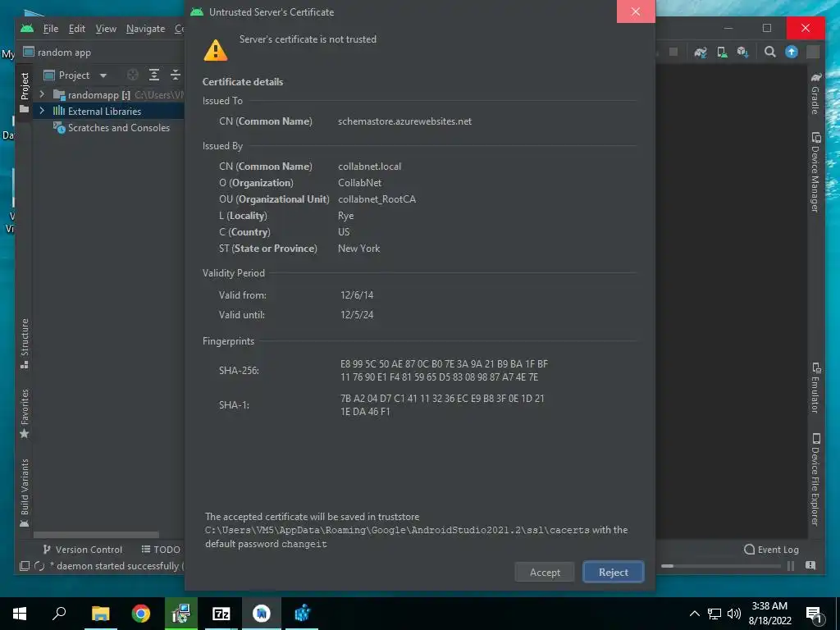This screenshot has height=630, width=840.
Task: Click Expand All icon in Project panel
Action: click(153, 75)
